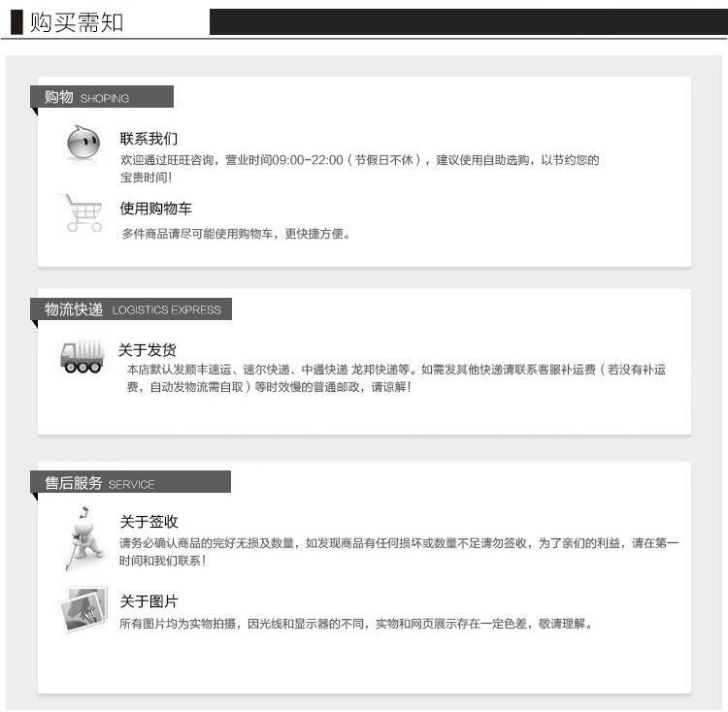Click the text about 旺旺咨询 business hours
728x712 pixels.
(x=360, y=160)
